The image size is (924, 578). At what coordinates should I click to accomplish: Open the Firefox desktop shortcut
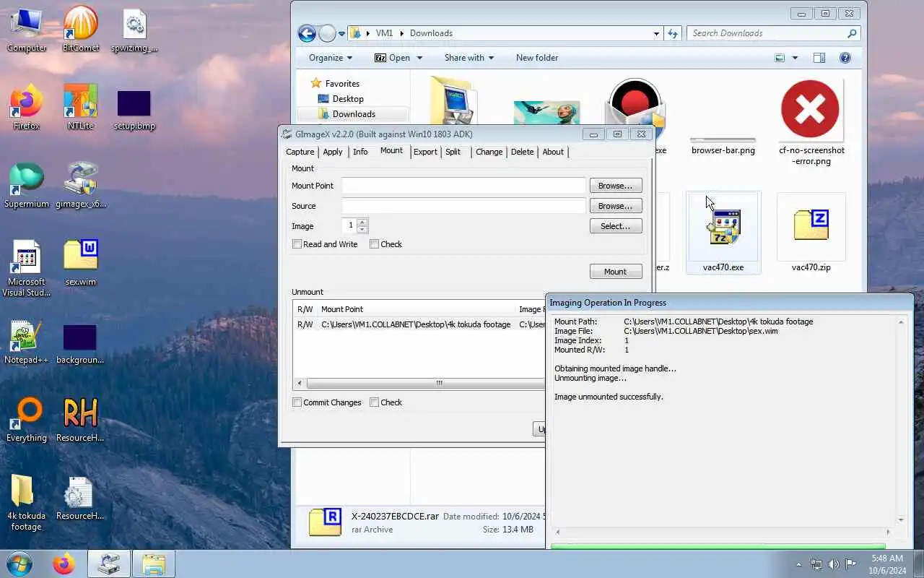[27, 107]
